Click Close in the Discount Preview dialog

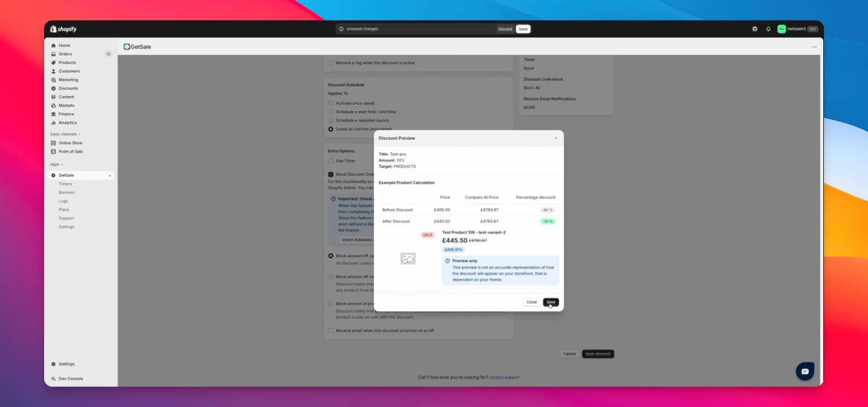click(x=532, y=302)
